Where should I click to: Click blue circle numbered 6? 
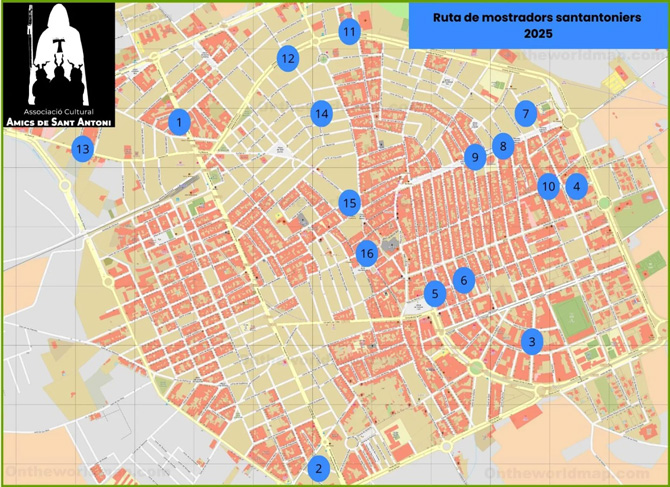click(463, 280)
